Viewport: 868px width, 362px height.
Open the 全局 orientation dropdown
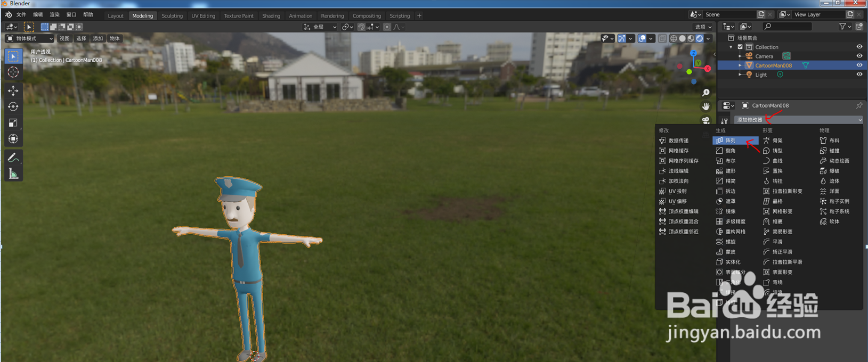coord(320,27)
